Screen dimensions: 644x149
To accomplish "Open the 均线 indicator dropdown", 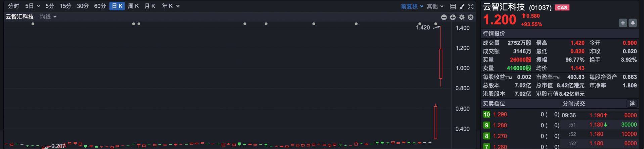I will [48, 16].
